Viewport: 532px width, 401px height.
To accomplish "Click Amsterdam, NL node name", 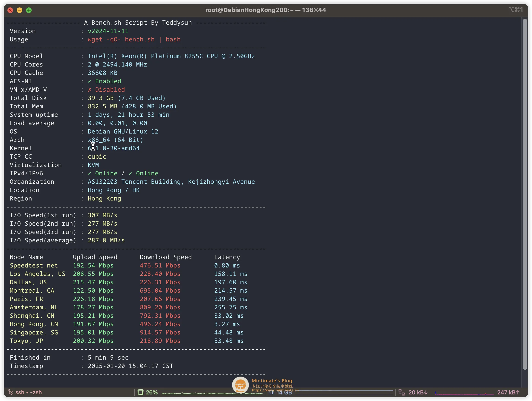I will click(34, 307).
